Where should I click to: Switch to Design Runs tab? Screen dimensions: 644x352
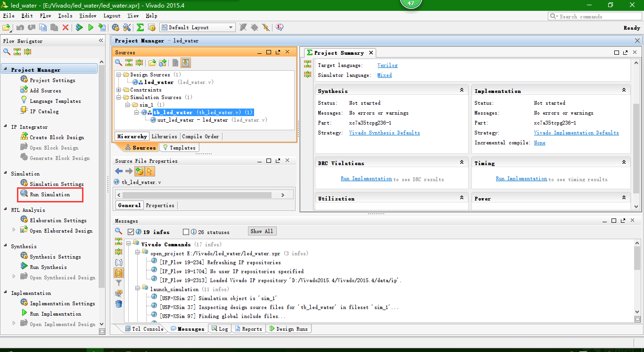[288, 329]
